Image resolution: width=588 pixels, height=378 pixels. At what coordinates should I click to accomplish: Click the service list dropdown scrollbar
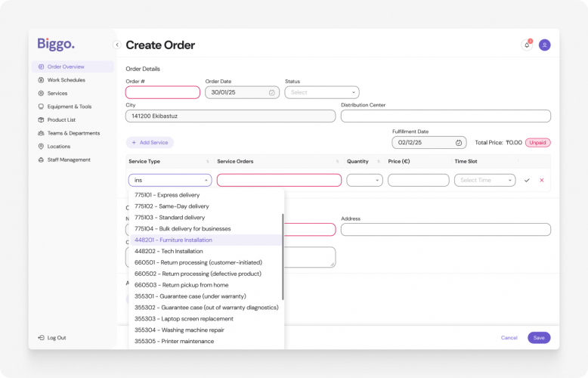283,257
